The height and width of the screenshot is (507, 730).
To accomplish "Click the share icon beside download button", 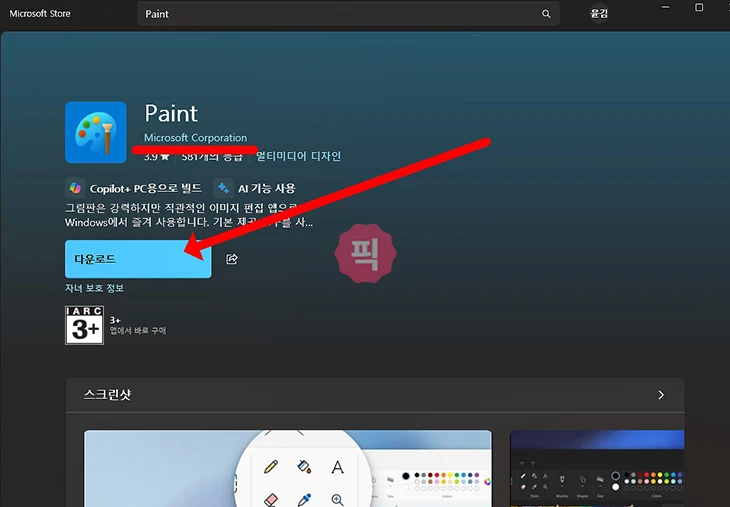I will coord(232,259).
